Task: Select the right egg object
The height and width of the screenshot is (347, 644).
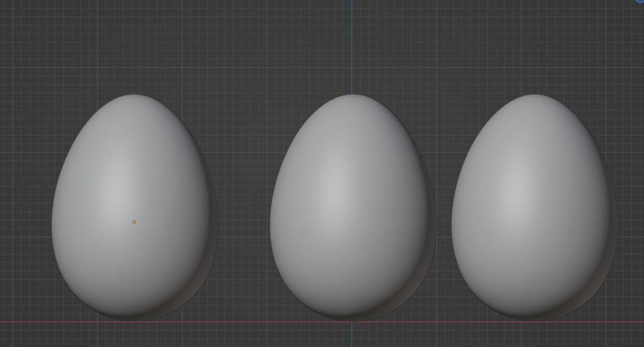Action: click(534, 207)
